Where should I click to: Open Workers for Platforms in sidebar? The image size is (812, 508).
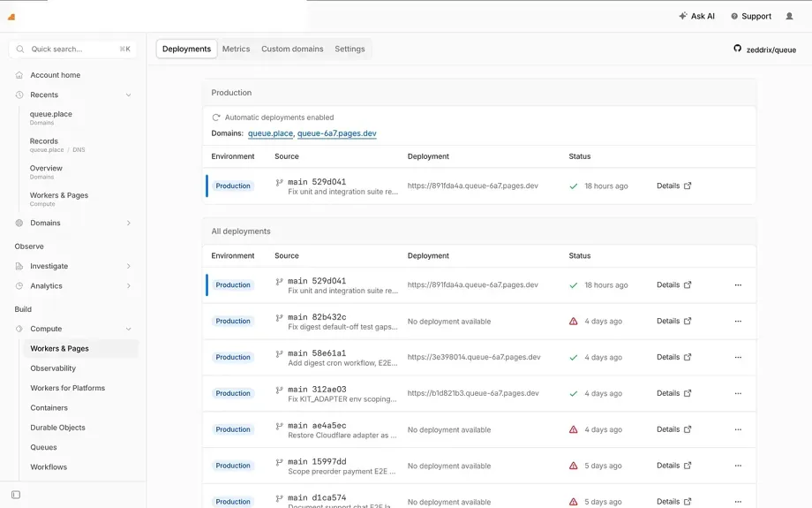click(67, 388)
